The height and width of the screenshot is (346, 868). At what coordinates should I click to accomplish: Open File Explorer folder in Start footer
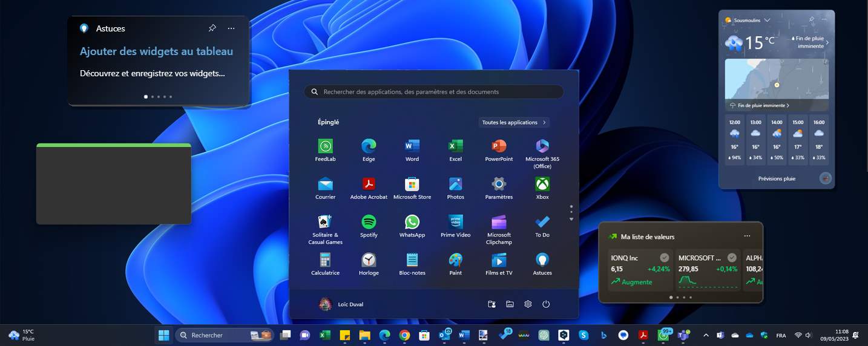pos(510,304)
